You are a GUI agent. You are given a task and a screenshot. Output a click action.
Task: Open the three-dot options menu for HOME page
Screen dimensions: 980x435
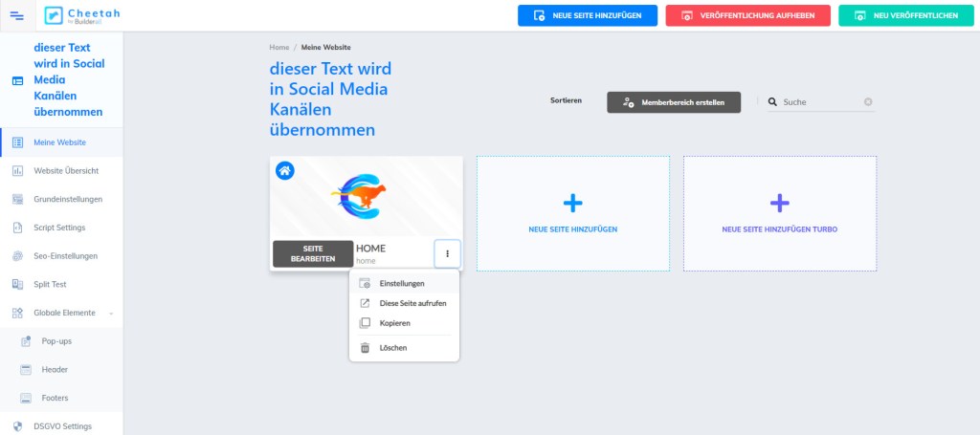pos(447,253)
